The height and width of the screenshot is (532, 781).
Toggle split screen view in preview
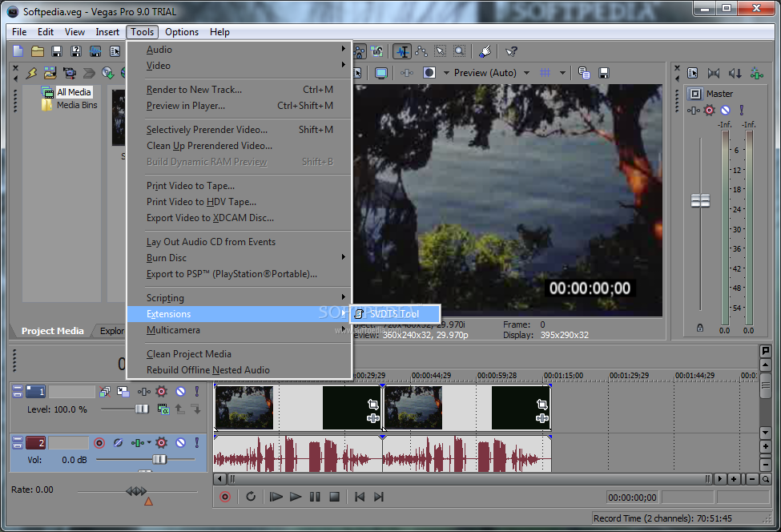[x=429, y=73]
